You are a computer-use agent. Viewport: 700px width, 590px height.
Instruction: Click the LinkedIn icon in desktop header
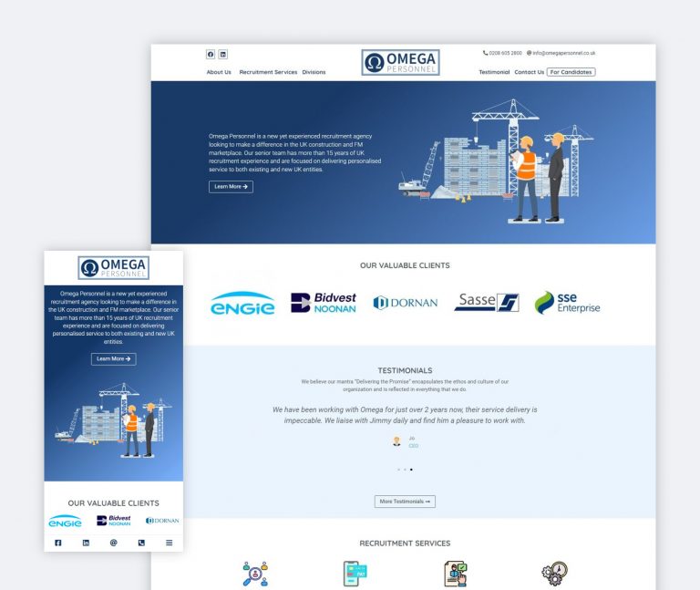tap(223, 55)
